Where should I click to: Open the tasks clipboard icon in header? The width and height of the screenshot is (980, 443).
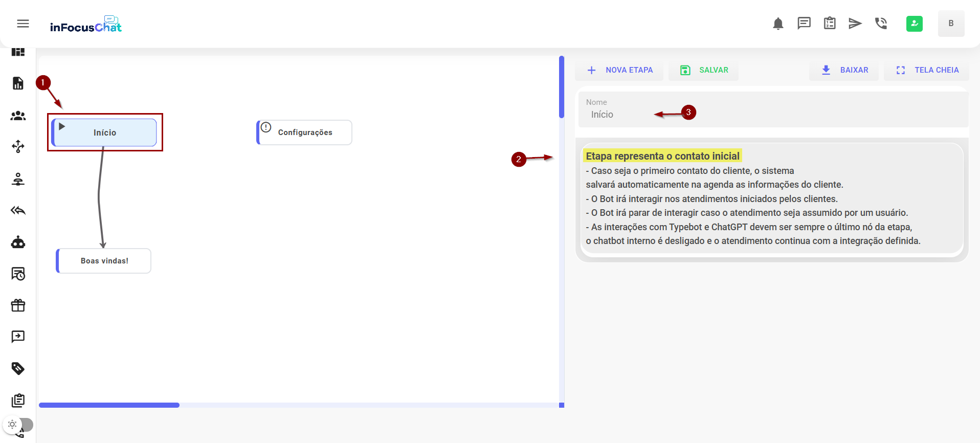[830, 24]
